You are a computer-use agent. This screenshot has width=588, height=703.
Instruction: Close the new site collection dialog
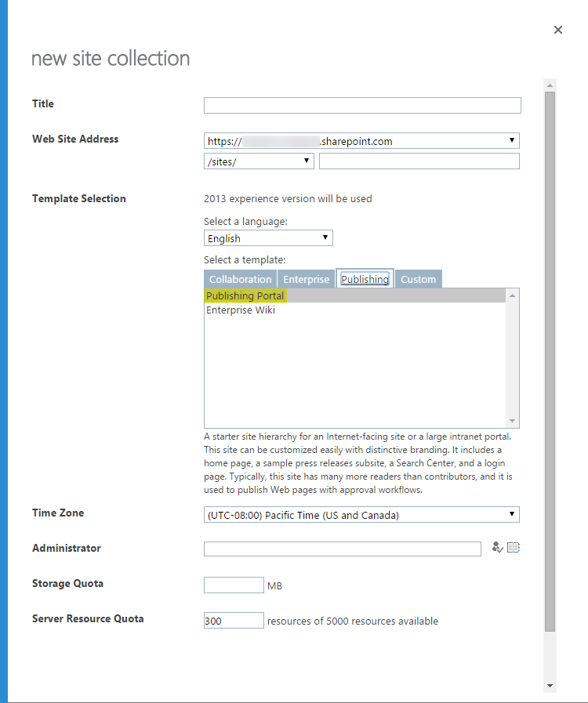[558, 30]
